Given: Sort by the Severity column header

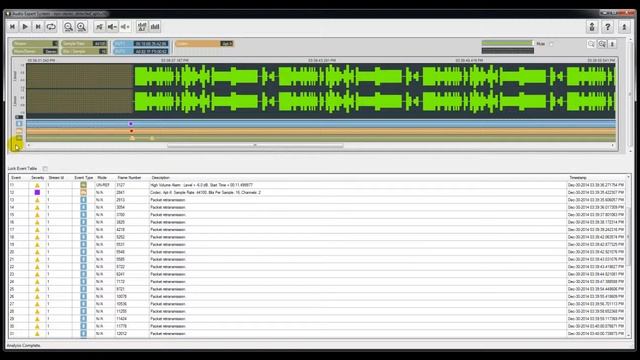Looking at the screenshot, I should [38, 178].
